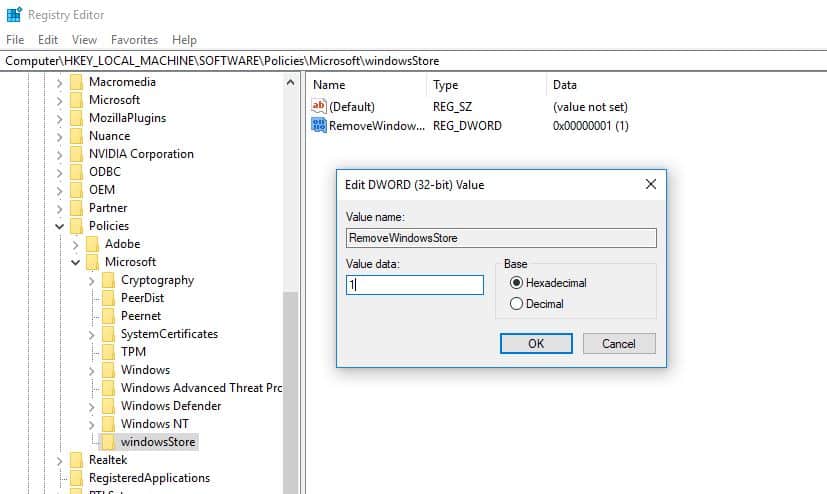Image resolution: width=827 pixels, height=494 pixels.
Task: Click the RemoveWindowsStore DWORD value icon
Action: 319,125
